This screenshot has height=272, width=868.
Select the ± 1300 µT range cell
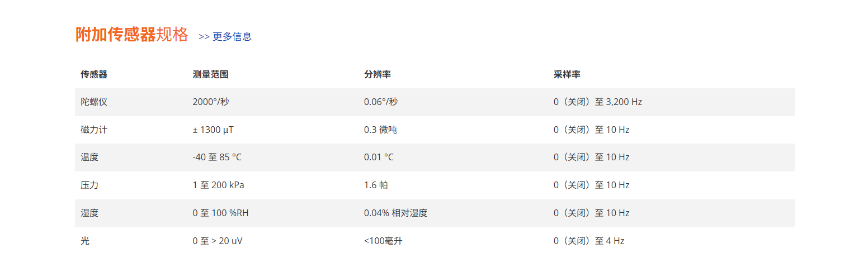[213, 130]
